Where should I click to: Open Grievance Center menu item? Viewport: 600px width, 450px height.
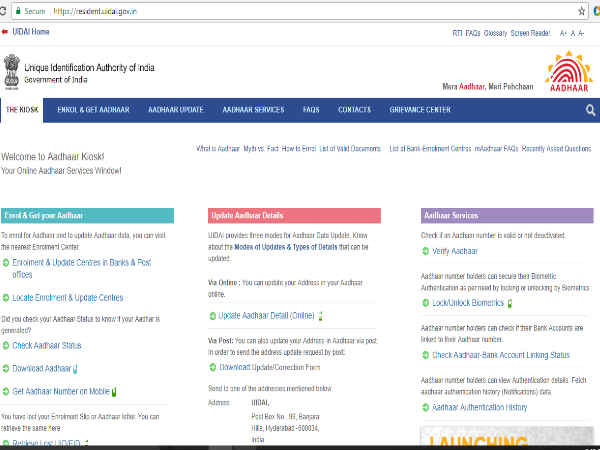click(x=420, y=110)
